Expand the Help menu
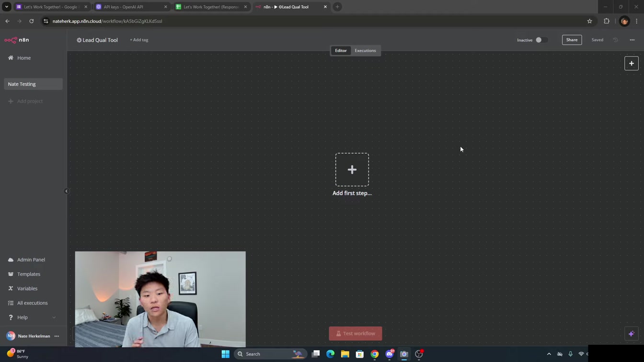 point(32,317)
